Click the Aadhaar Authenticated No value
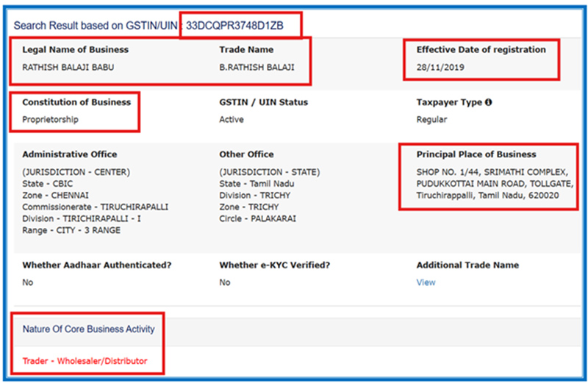Viewport: 588px width, 383px height. pyautogui.click(x=28, y=282)
